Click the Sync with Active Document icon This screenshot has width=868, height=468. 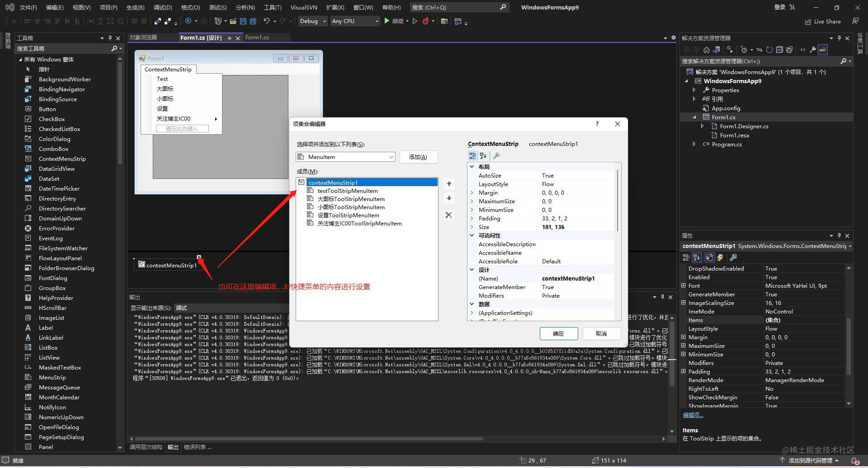759,50
